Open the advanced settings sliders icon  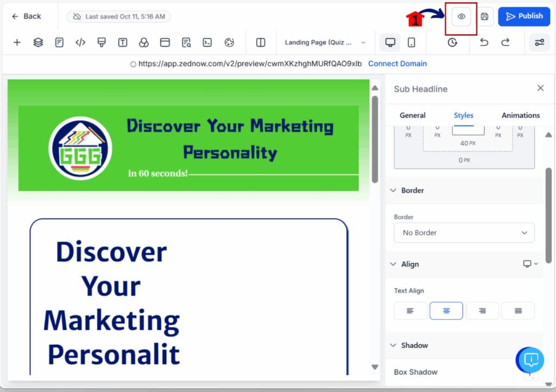click(539, 42)
